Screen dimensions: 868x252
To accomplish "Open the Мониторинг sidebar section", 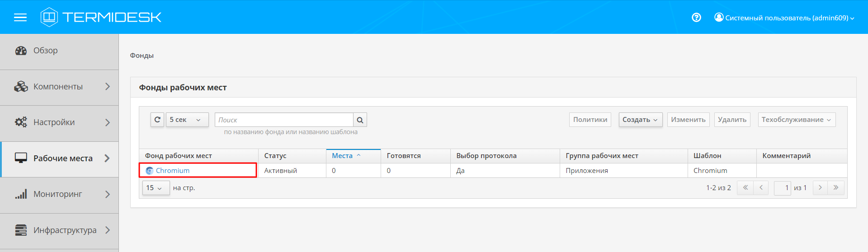I will point(59,194).
